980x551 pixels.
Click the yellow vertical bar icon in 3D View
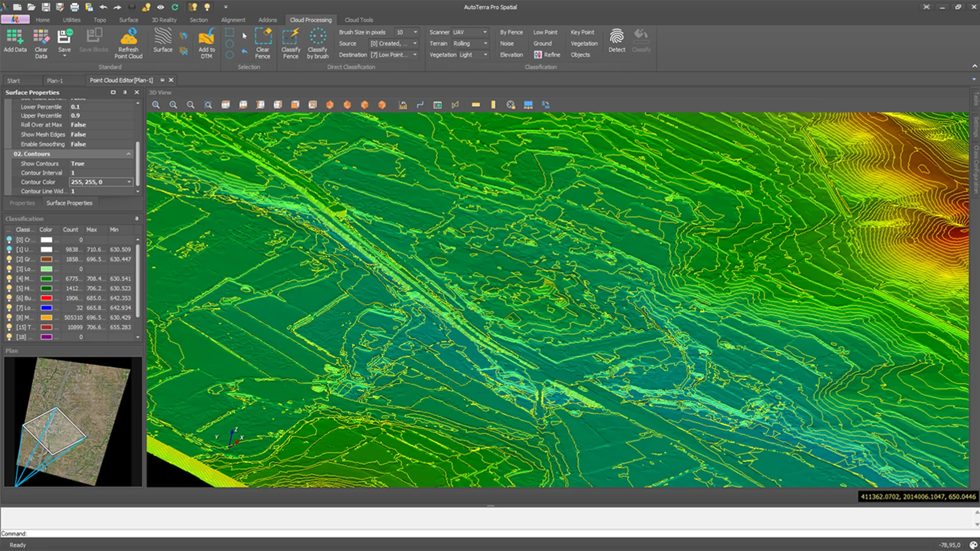point(493,105)
